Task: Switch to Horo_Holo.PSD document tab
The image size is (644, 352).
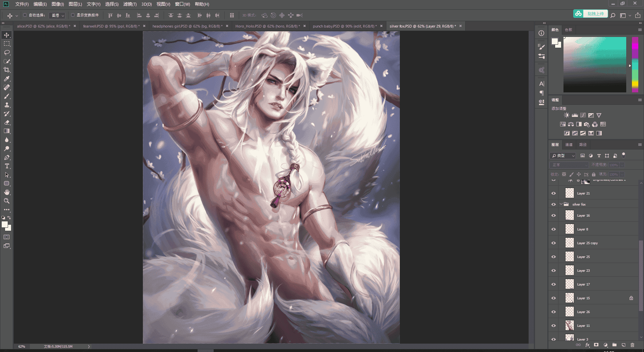Action: click(268, 26)
